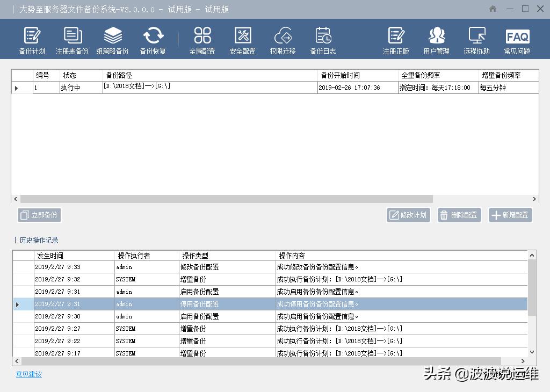
Task: Start the 权限迁移 permission migration tool
Action: pyautogui.click(x=282, y=39)
